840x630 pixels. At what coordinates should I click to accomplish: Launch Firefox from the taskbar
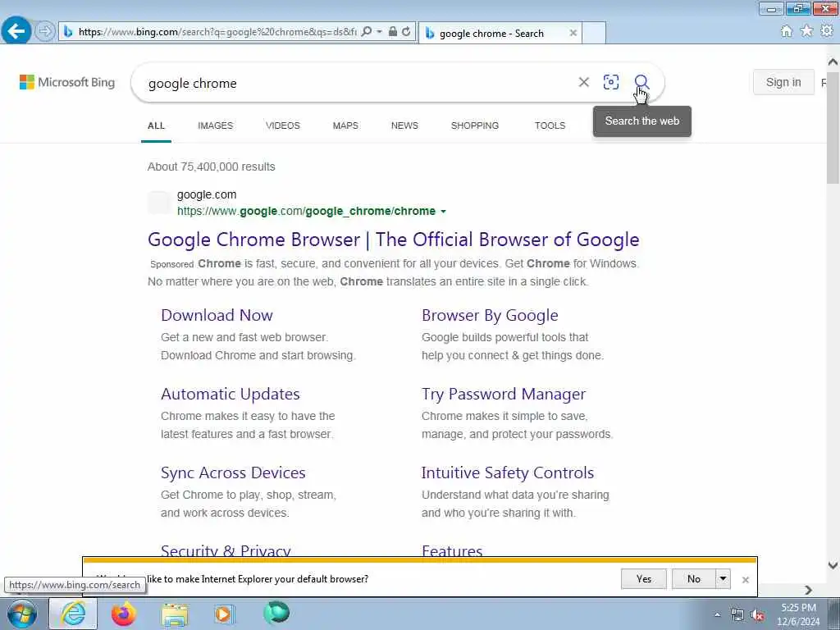pos(124,614)
